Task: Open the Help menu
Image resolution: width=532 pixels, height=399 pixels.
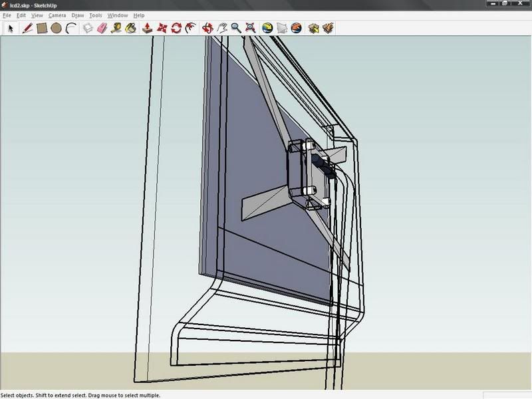Action: 138,15
